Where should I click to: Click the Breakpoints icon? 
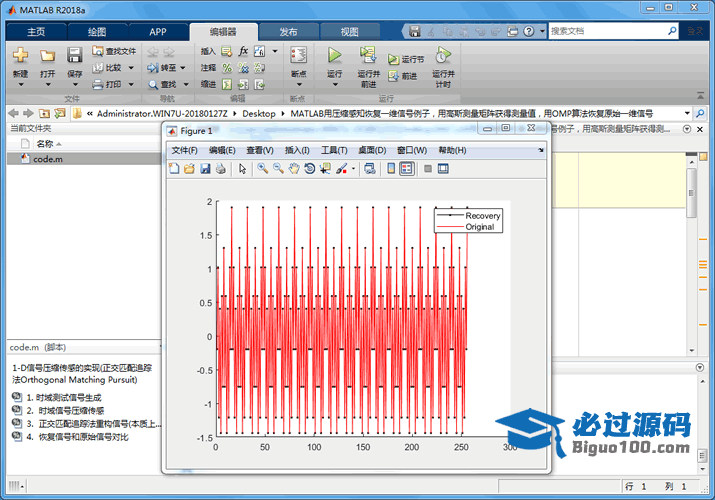pyautogui.click(x=299, y=56)
